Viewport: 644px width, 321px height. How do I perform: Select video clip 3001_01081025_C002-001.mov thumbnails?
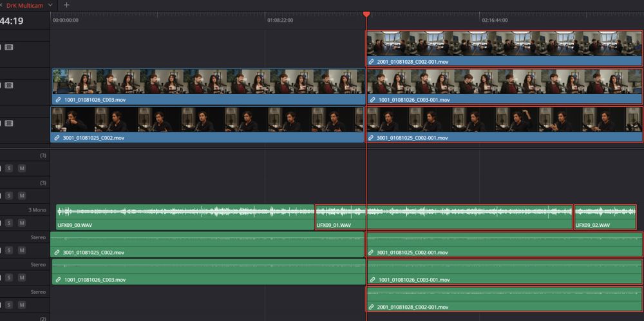coord(504,120)
